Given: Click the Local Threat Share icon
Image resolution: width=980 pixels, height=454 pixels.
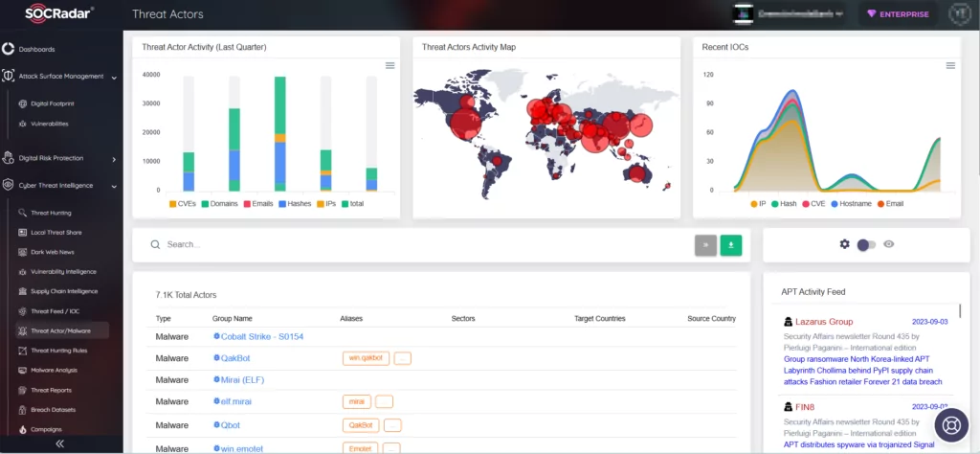Looking at the screenshot, I should click(x=23, y=233).
